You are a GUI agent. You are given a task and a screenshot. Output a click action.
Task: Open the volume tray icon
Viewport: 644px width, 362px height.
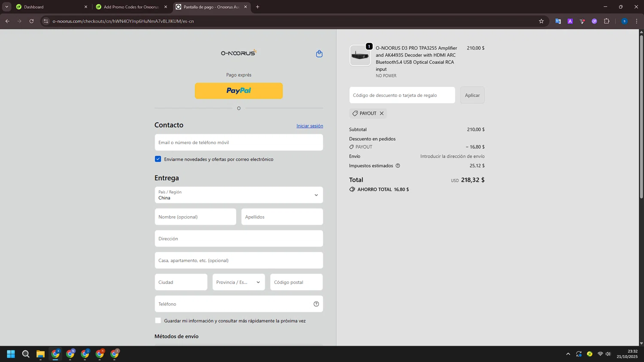coord(608,354)
